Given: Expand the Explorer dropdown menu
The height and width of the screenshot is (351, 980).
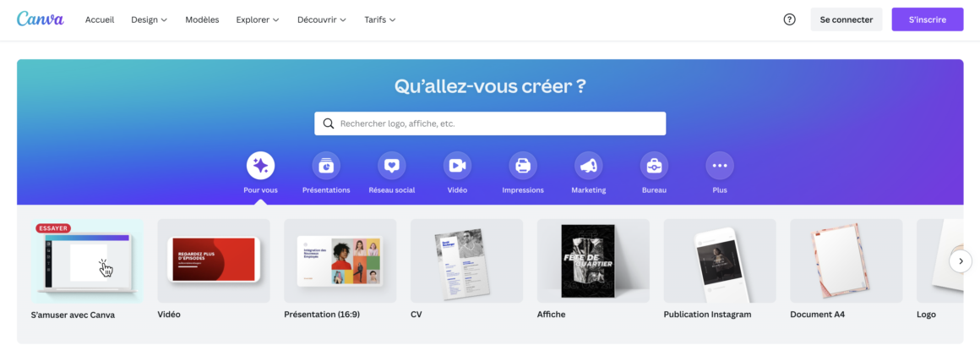Looking at the screenshot, I should pyautogui.click(x=258, y=19).
